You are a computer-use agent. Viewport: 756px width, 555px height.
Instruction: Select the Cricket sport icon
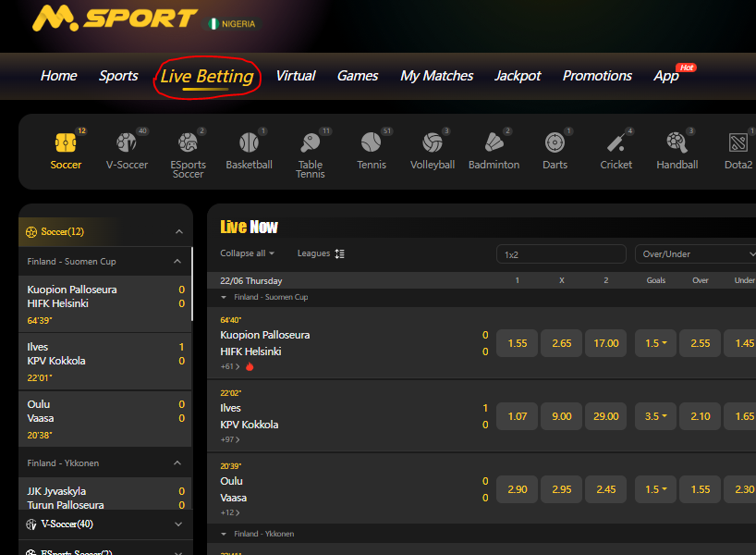616,151
